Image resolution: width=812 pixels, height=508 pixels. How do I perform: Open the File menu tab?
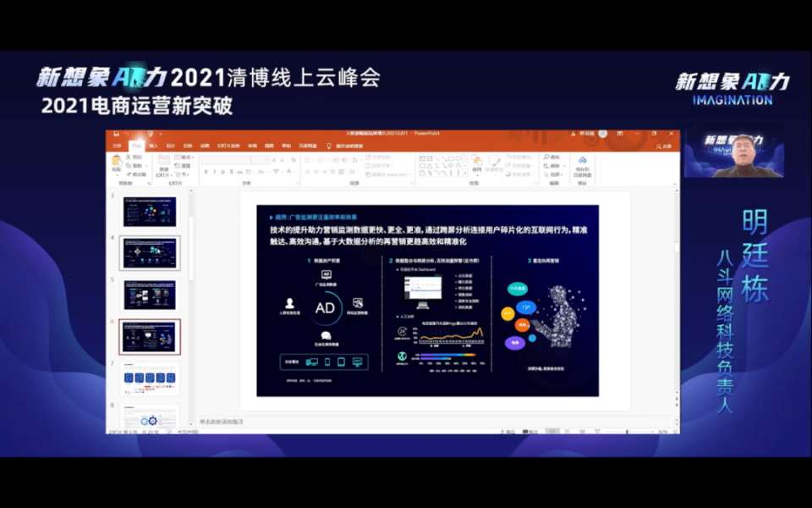[x=117, y=146]
